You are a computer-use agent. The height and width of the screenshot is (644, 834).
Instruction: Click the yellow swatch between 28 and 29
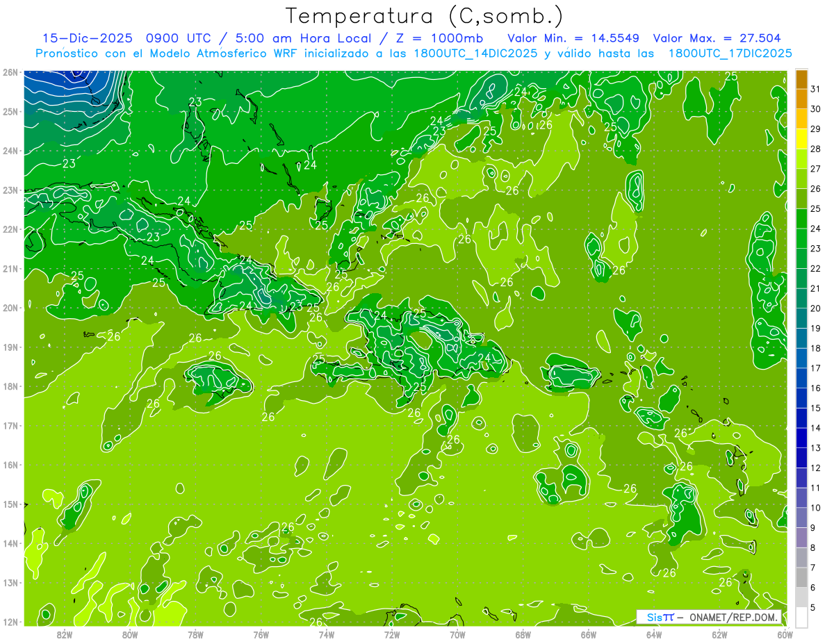[x=801, y=139]
